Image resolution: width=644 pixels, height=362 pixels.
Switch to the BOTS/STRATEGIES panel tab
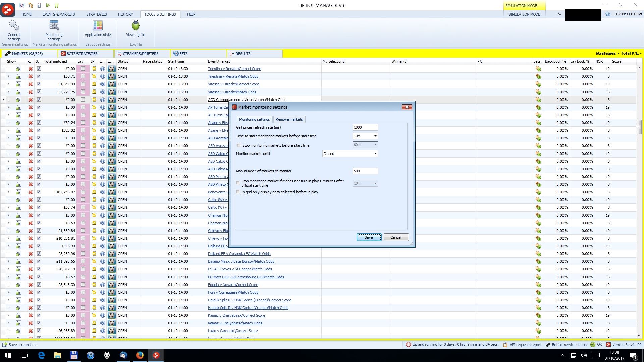click(86, 54)
